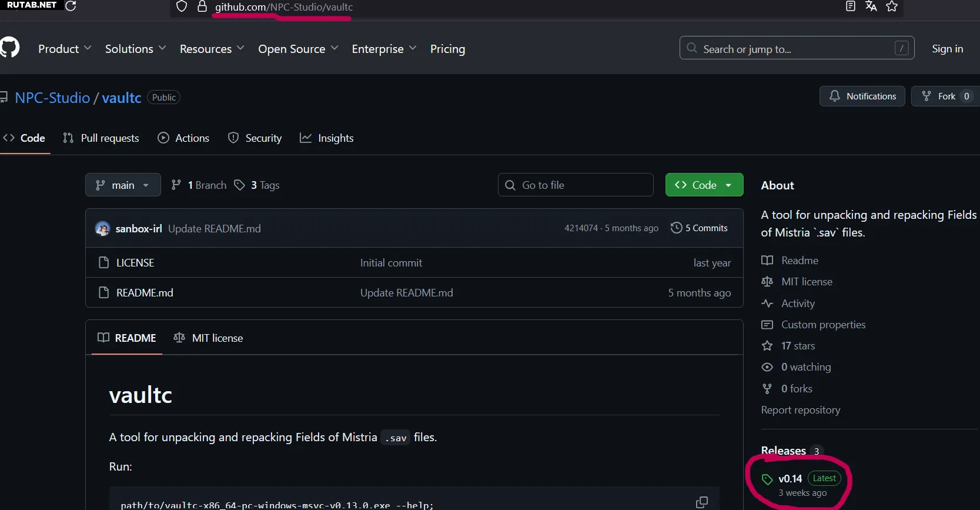The image size is (980, 510).
Task: Open the Pull requests tab
Action: 101,138
